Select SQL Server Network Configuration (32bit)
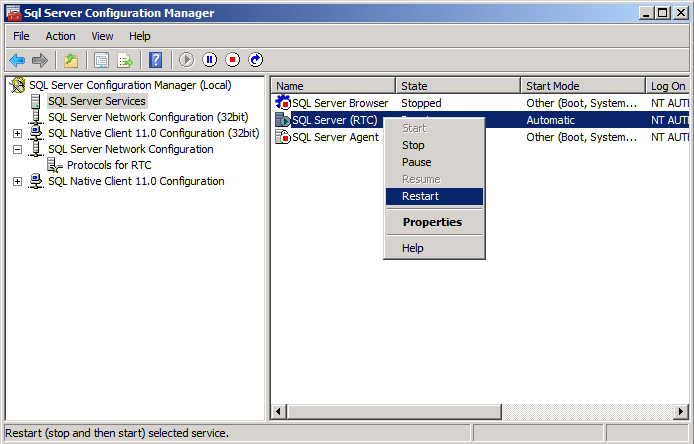 click(148, 117)
